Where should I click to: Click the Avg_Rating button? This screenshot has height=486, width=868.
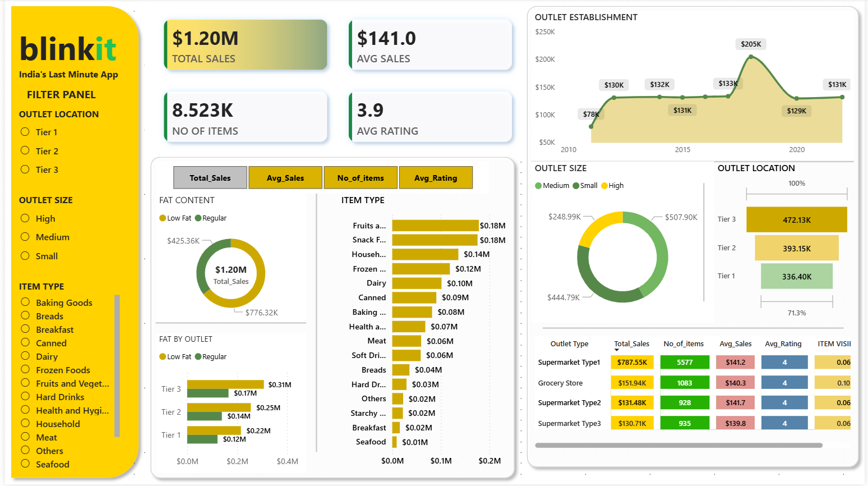click(436, 177)
